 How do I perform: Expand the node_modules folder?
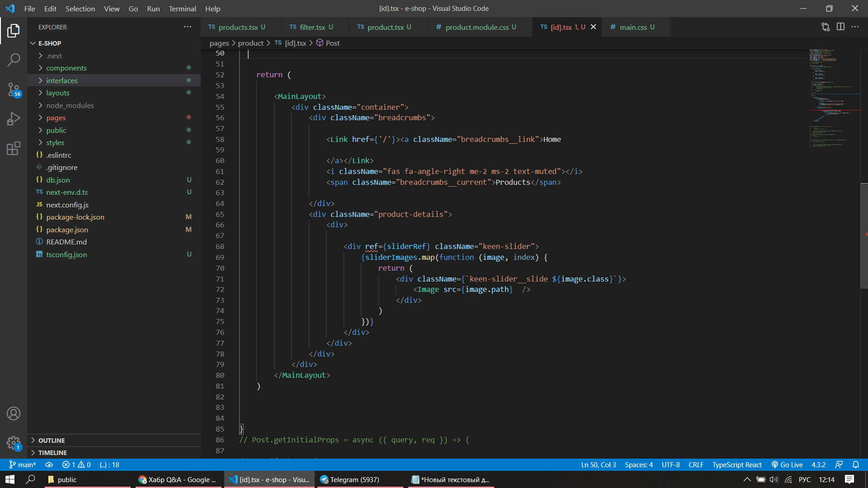(114, 105)
